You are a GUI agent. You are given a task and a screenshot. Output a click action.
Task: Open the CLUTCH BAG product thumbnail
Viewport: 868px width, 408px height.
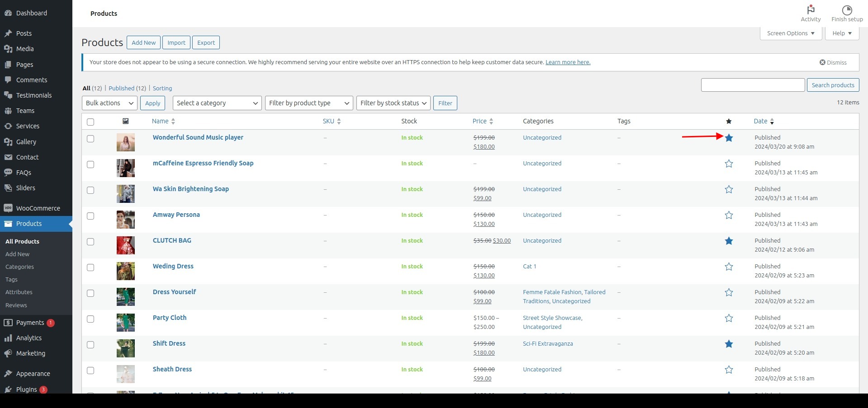(126, 245)
